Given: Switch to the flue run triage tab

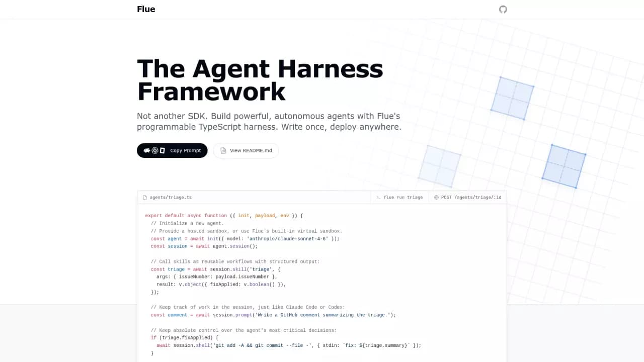Looking at the screenshot, I should 400,198.
